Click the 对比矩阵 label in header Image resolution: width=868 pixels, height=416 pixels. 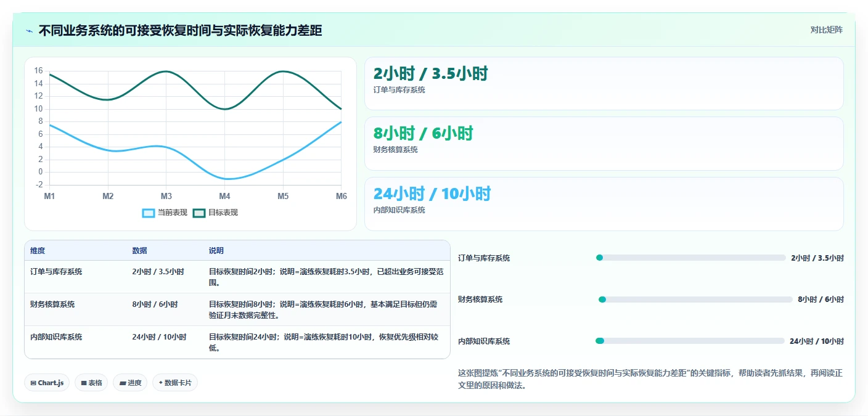tap(826, 30)
